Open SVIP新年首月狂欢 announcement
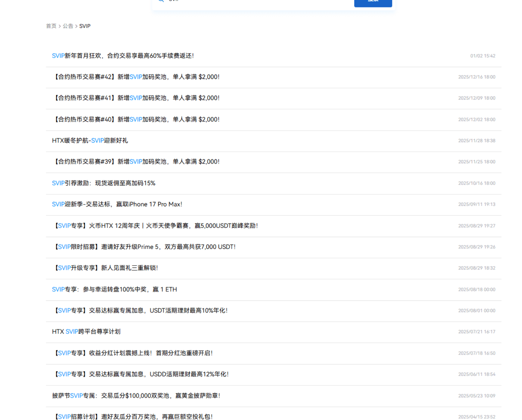This screenshot has height=420, width=522. click(x=123, y=56)
